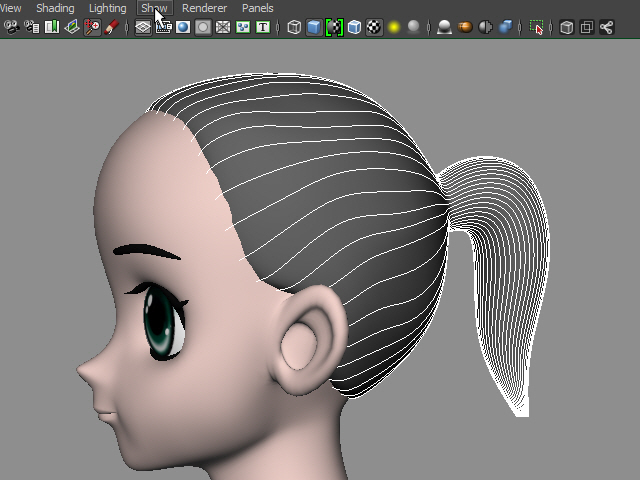The image size is (640, 480).
Task: Click the Image Plane icon
Action: 72,27
